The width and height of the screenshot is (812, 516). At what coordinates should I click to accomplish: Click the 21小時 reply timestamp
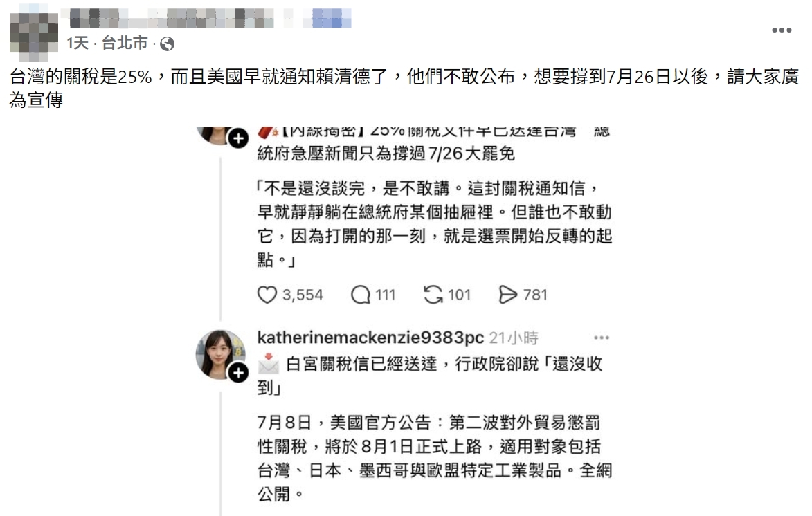[x=514, y=338]
